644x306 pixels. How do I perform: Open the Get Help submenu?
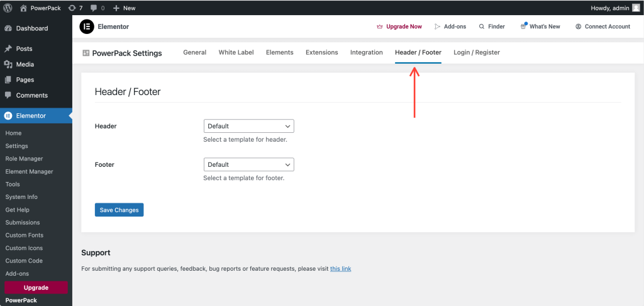tap(17, 210)
